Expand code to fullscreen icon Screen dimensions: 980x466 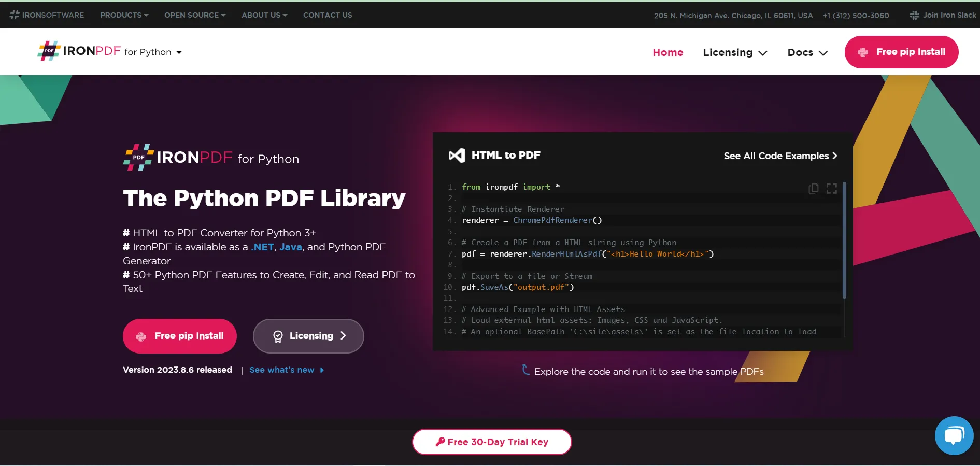pos(832,188)
